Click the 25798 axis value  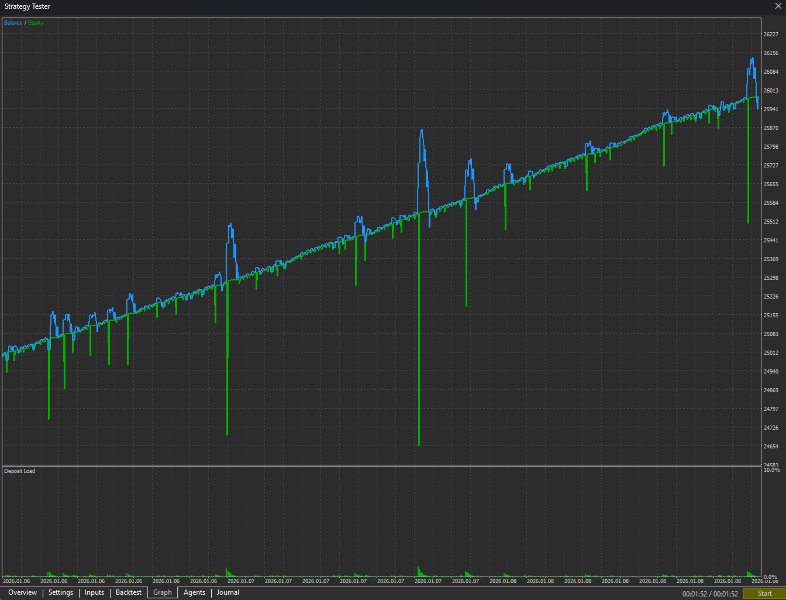click(x=771, y=146)
